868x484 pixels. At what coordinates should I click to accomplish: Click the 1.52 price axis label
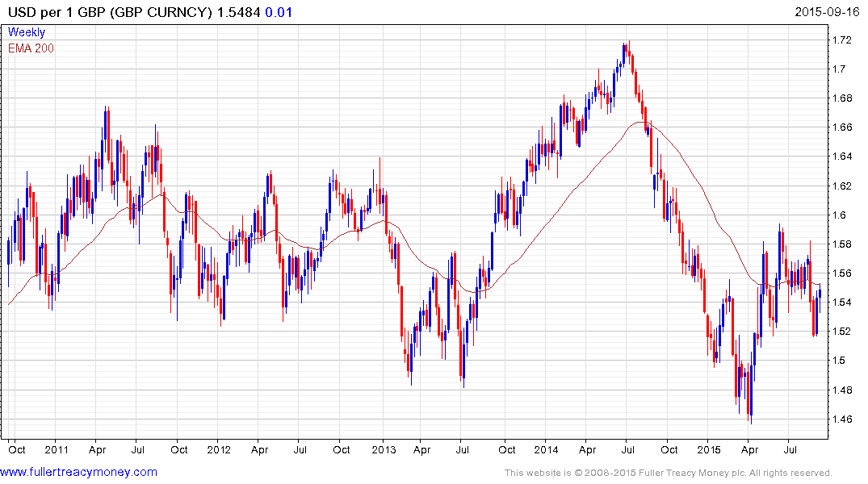842,332
